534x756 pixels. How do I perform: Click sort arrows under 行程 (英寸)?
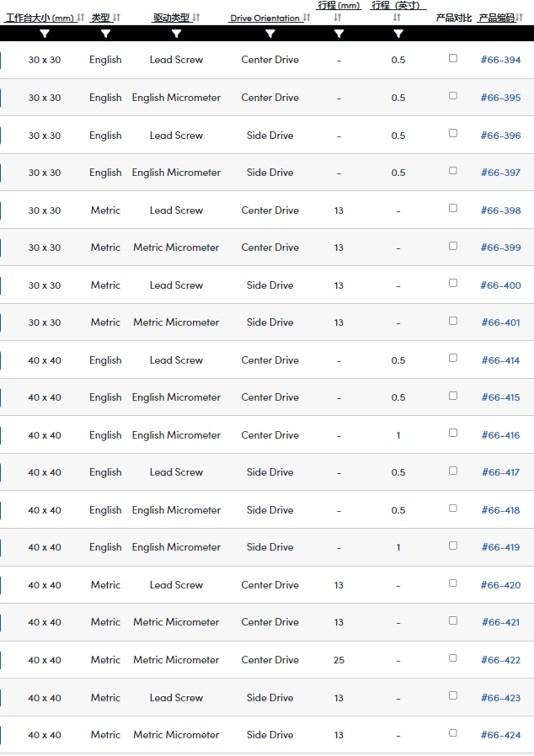click(x=397, y=18)
